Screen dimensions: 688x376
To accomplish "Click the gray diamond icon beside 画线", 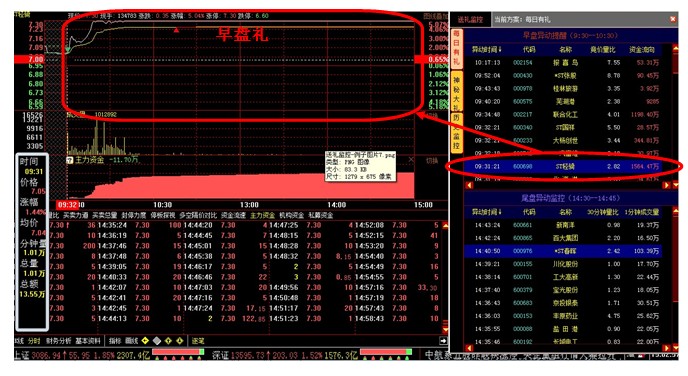I will click(157, 340).
